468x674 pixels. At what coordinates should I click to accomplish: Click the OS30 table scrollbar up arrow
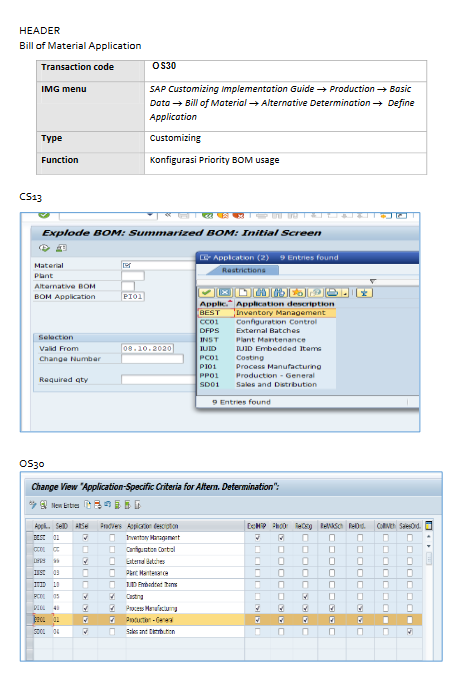tap(428, 537)
